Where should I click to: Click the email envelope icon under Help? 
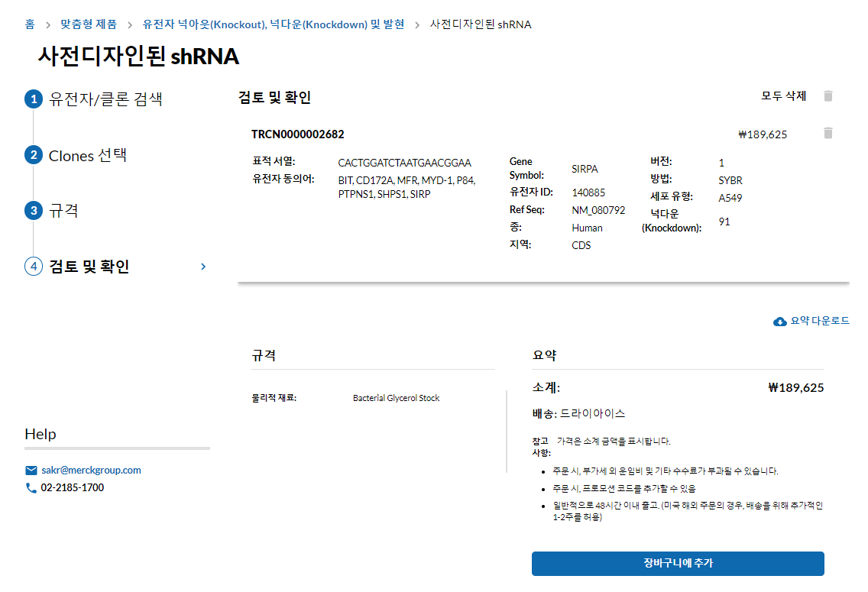coord(31,471)
